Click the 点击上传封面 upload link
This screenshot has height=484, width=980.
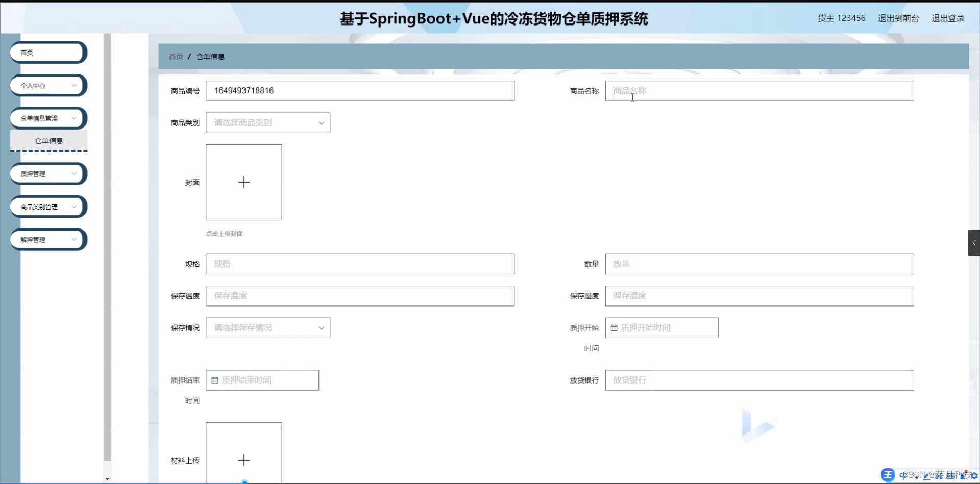click(224, 233)
